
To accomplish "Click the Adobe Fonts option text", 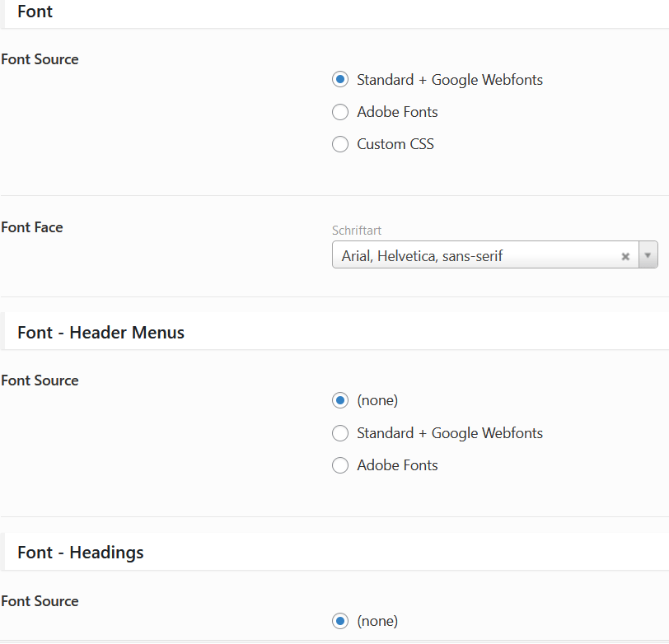I will click(397, 112).
